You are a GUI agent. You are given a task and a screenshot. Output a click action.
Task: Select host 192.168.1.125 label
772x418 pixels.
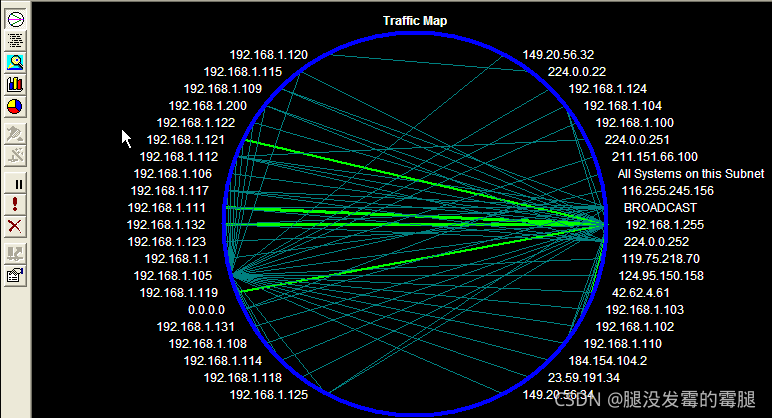point(269,394)
